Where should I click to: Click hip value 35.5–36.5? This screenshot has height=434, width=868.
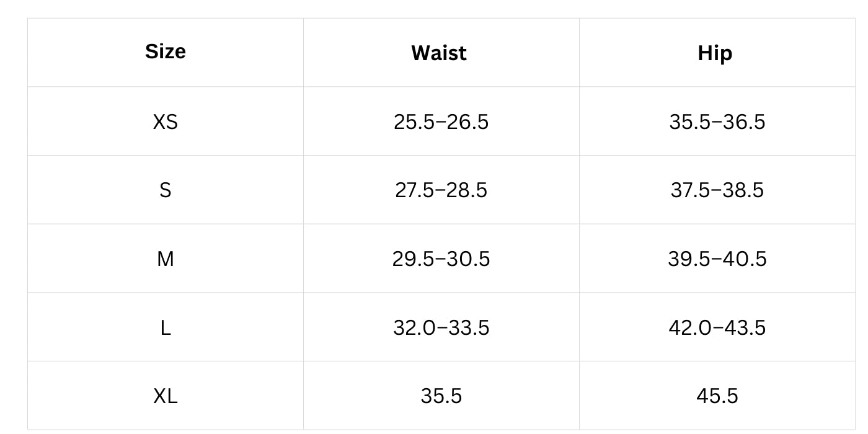coord(717,122)
